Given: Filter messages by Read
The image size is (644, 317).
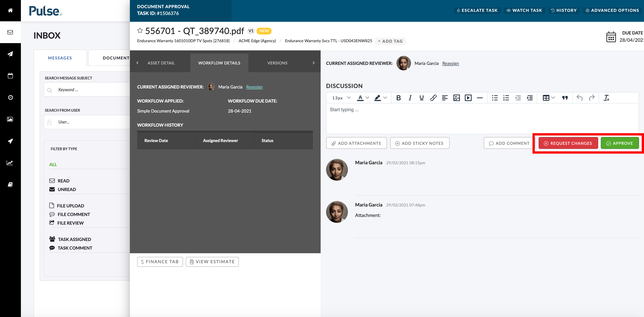Looking at the screenshot, I should coord(59,181).
